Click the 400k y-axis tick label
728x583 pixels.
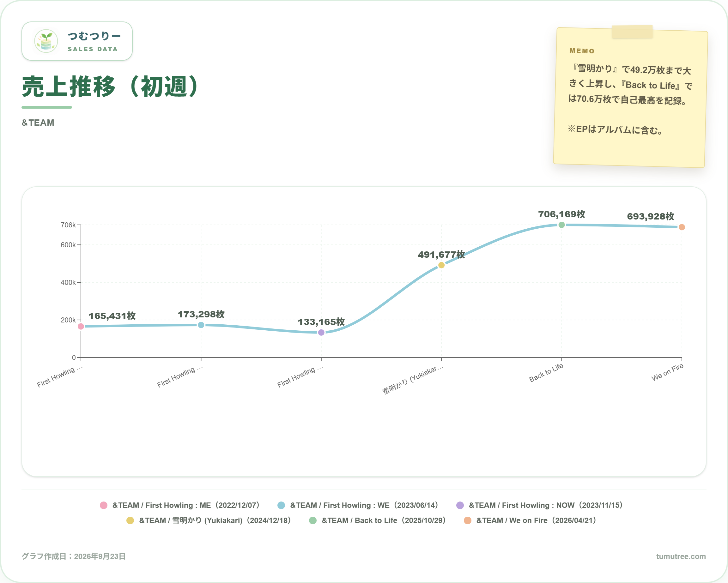click(68, 283)
